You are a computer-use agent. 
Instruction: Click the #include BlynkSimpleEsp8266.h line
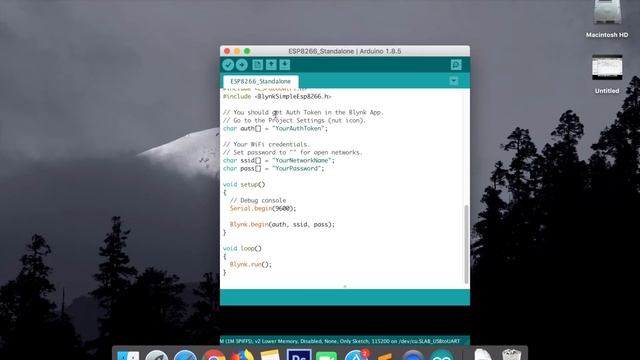(x=277, y=96)
